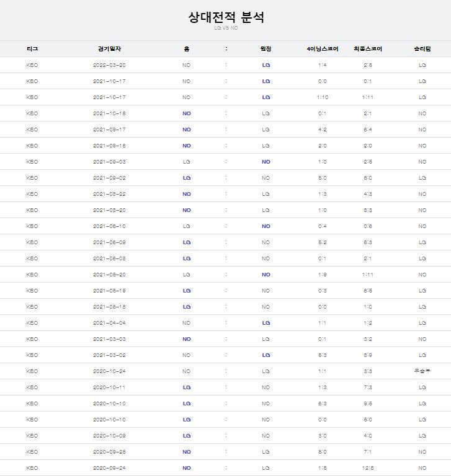This screenshot has width=451, height=476.
Task: Click the date cell 2020-09-24
Action: 109,467
